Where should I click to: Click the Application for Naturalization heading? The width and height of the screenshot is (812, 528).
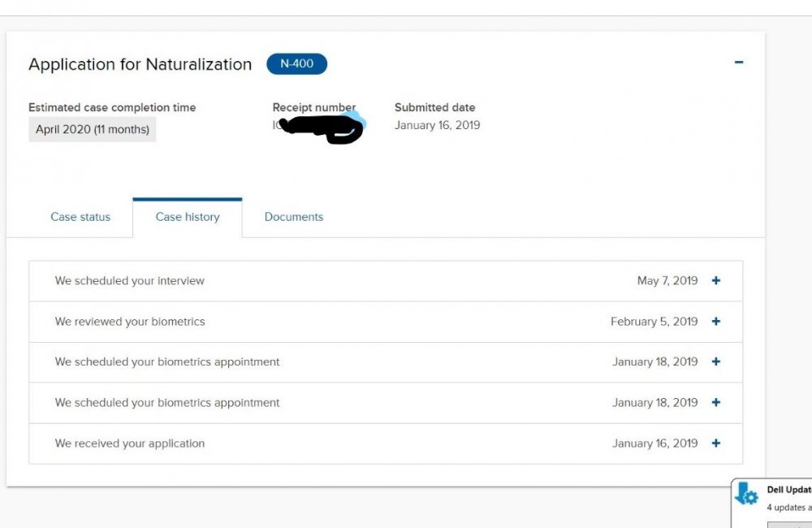coord(140,64)
